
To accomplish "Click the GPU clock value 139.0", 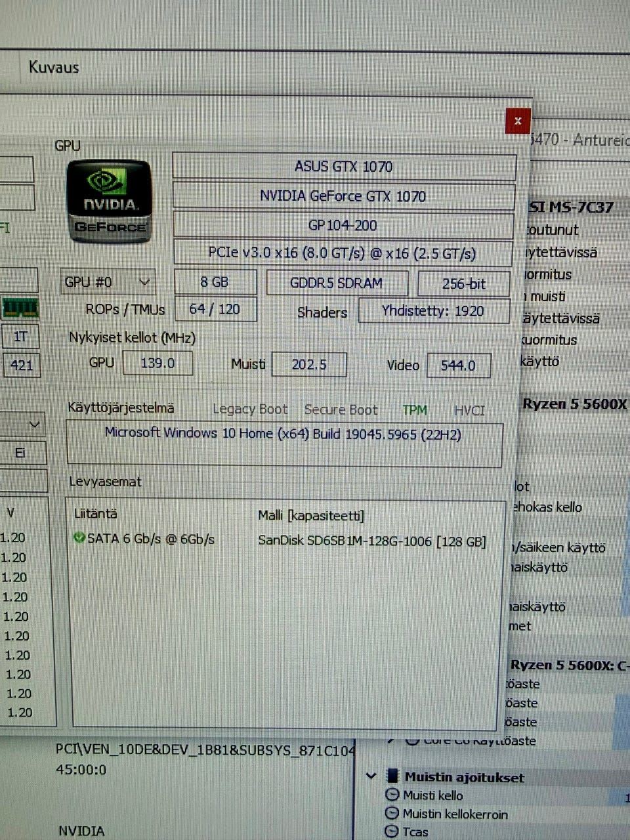I will [158, 363].
